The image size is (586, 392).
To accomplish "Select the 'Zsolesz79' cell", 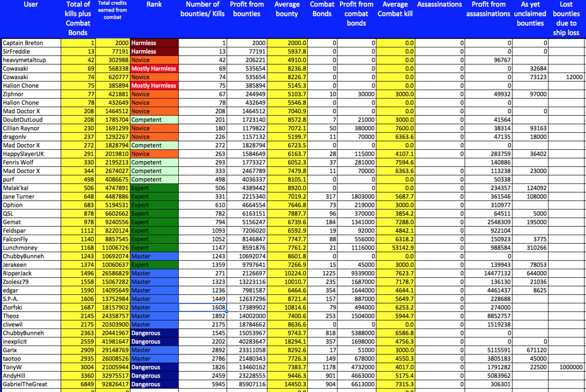I will point(31,282).
